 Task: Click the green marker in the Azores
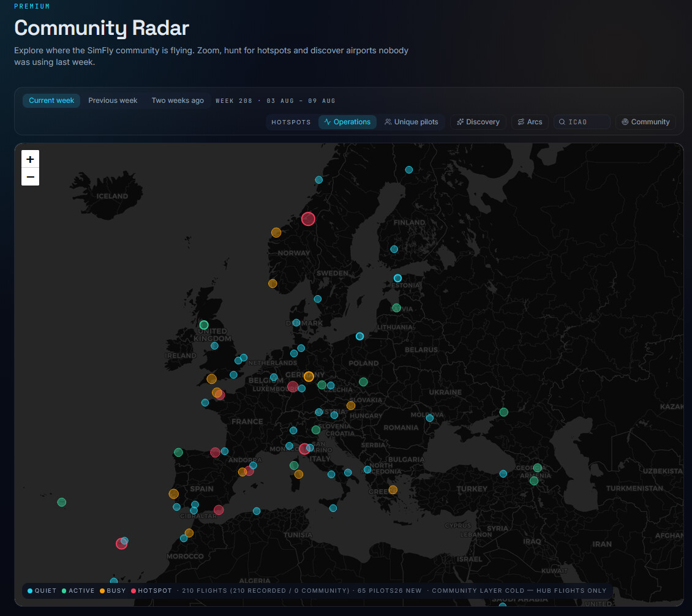coord(62,502)
